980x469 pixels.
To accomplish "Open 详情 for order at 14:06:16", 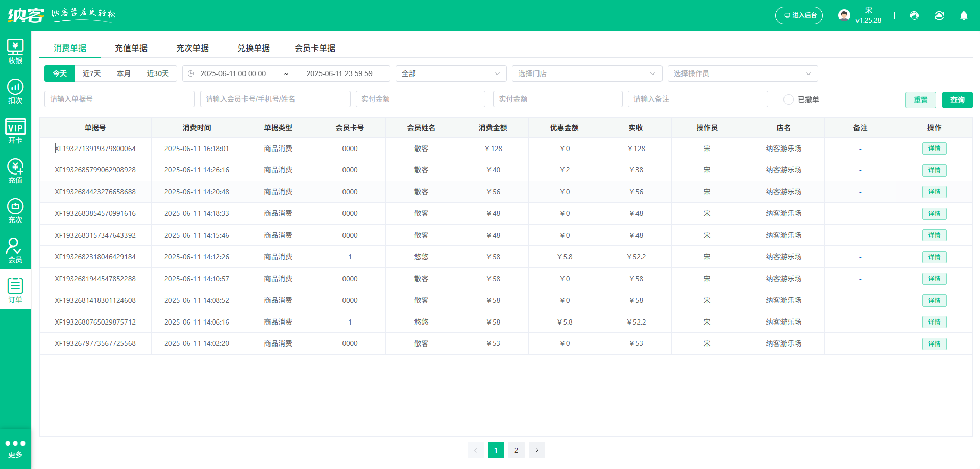I will [x=934, y=322].
